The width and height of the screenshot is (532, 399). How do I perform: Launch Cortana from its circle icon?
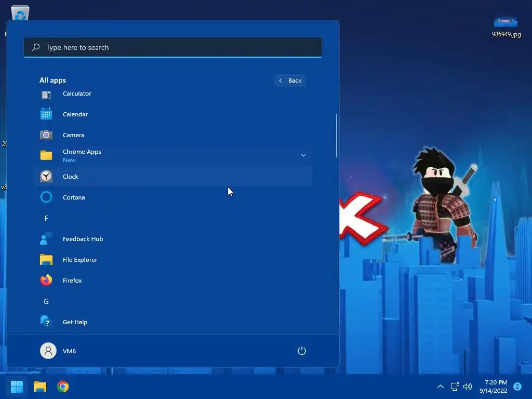click(46, 197)
